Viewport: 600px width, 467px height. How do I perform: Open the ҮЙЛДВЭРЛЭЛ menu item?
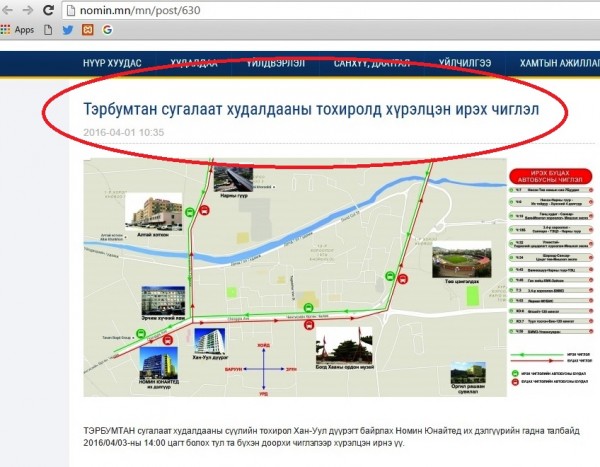pos(276,63)
